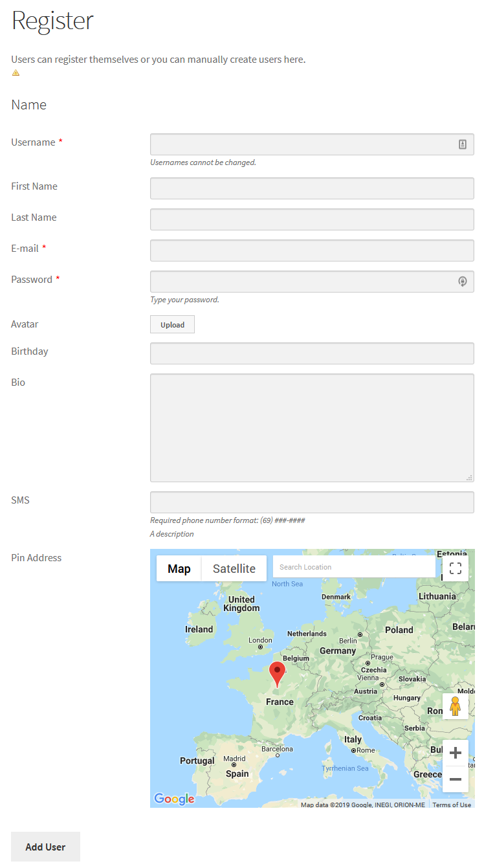Select the Street View pegman icon
Image resolution: width=484 pixels, height=868 pixels.
(456, 706)
